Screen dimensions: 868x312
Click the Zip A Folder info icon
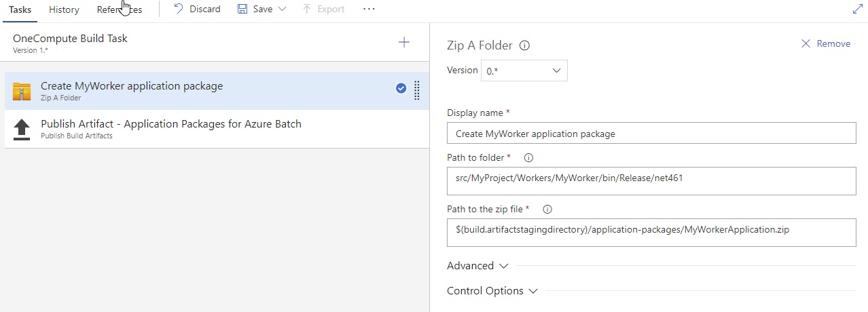pyautogui.click(x=524, y=45)
